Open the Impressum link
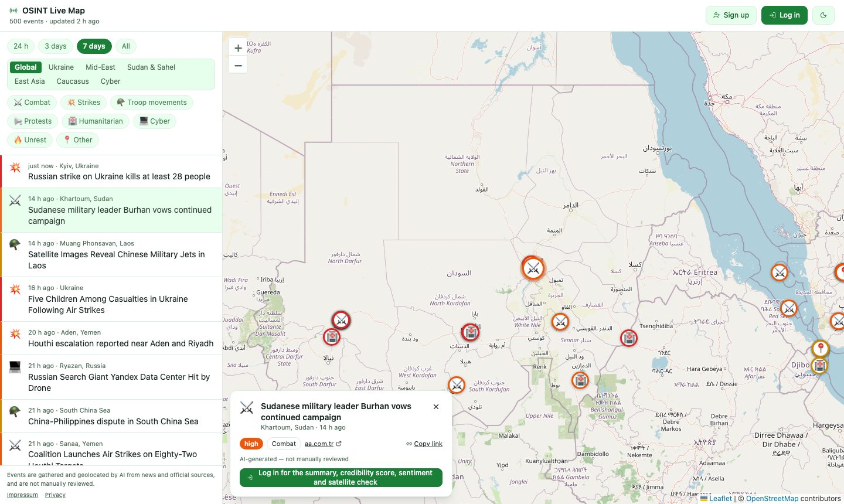The height and width of the screenshot is (504, 844). [x=22, y=495]
